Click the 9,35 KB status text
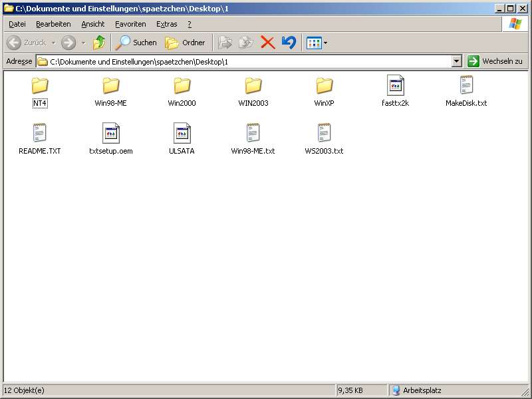Image resolution: width=532 pixels, height=399 pixels. tap(350, 390)
